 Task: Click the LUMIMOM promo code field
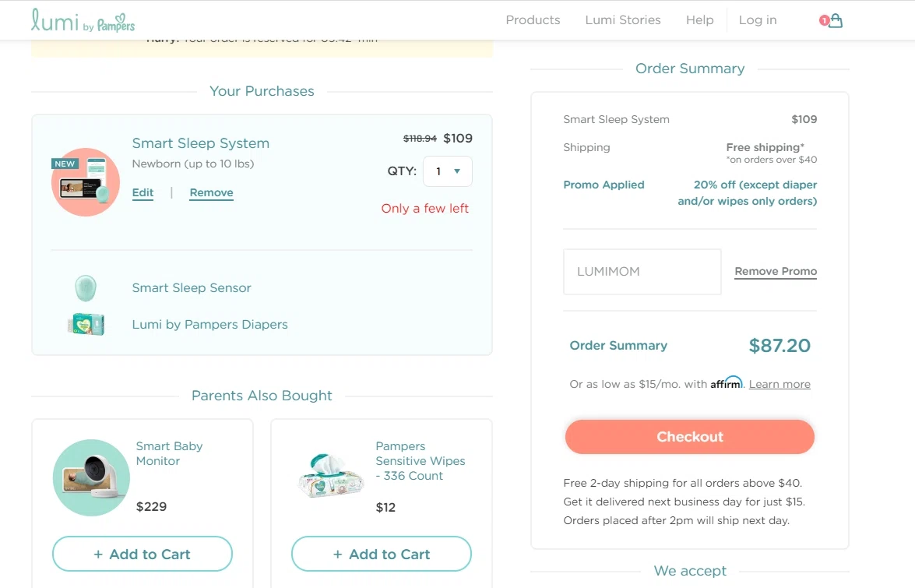(642, 272)
